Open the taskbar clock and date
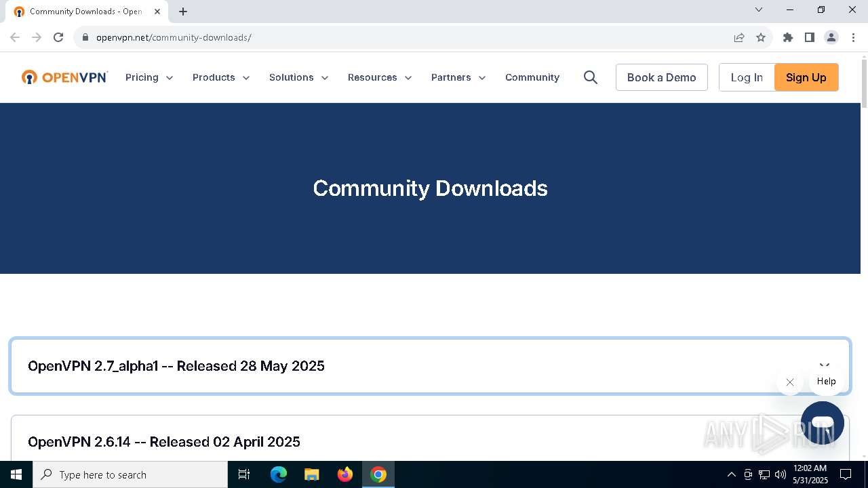Image resolution: width=868 pixels, height=488 pixels. 810,474
